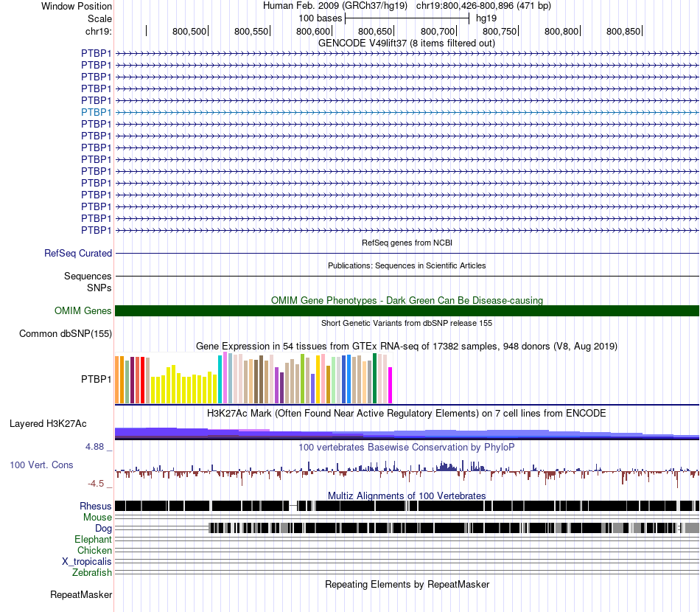Open Short Genetic Variants from dbSNP title
This screenshot has width=700, height=612.
coord(407,323)
